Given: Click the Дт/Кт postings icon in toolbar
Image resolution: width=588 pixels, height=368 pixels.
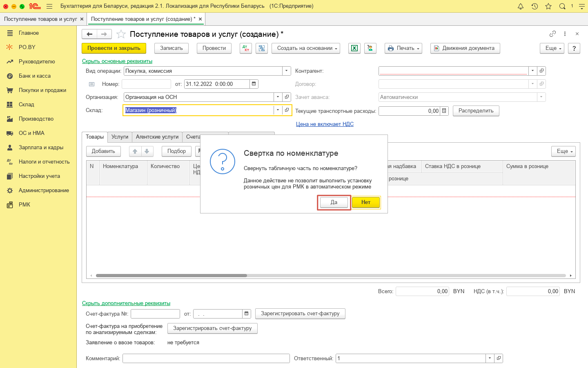Looking at the screenshot, I should click(245, 48).
